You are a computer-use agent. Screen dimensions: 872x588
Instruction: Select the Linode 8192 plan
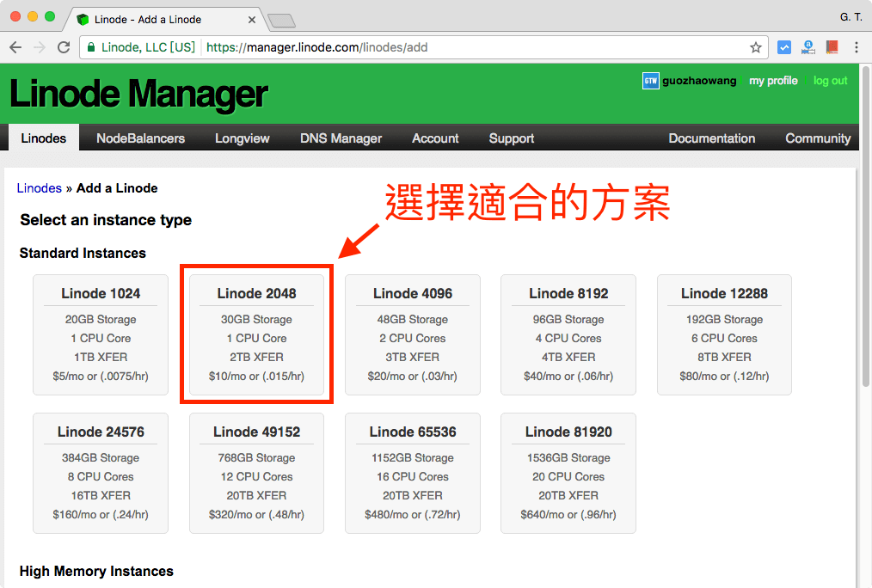568,335
